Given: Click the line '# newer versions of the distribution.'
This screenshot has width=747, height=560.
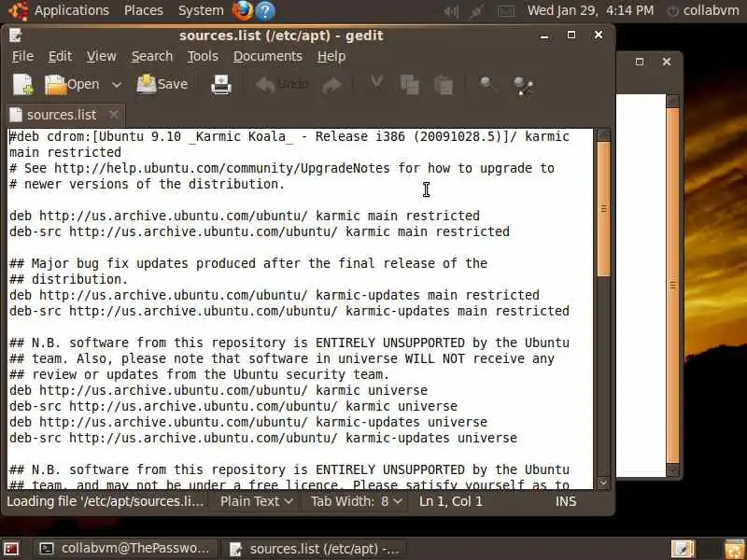Looking at the screenshot, I should (147, 184).
